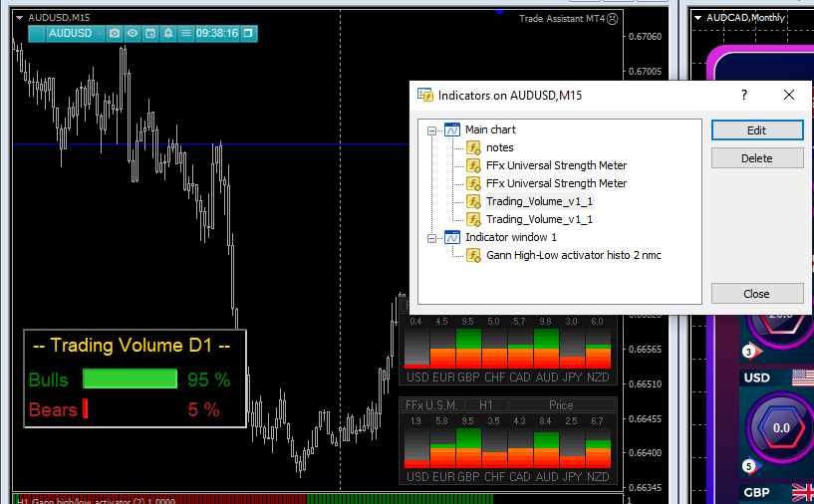Select Gann High-Low activator histo 2 nmc
Image resolution: width=814 pixels, height=504 pixels.
pos(574,255)
